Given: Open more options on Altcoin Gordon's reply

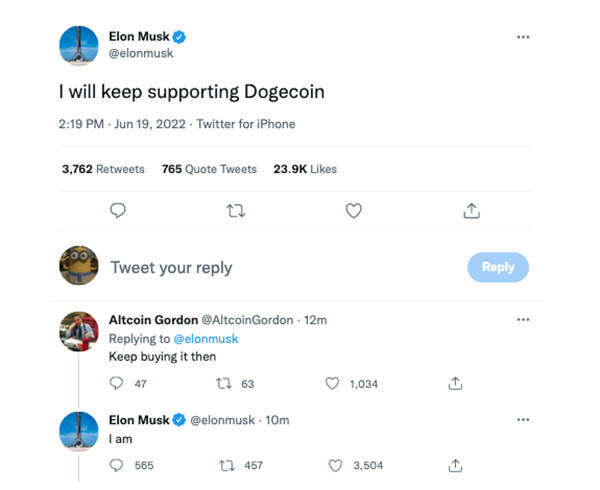Looking at the screenshot, I should [523, 320].
